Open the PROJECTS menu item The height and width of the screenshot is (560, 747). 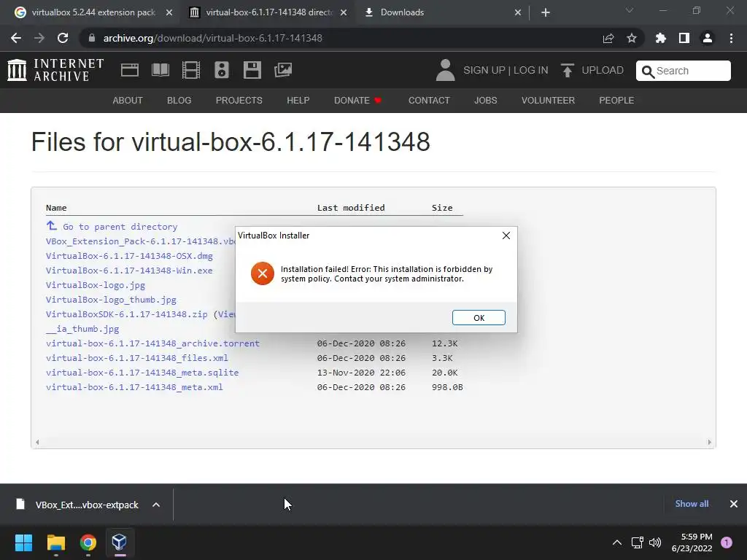[239, 101]
